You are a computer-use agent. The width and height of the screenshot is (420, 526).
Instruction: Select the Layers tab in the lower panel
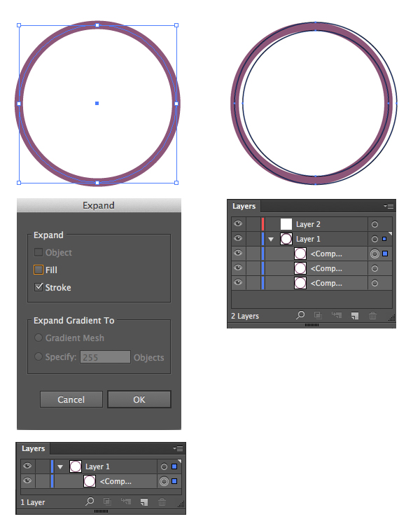[33, 448]
